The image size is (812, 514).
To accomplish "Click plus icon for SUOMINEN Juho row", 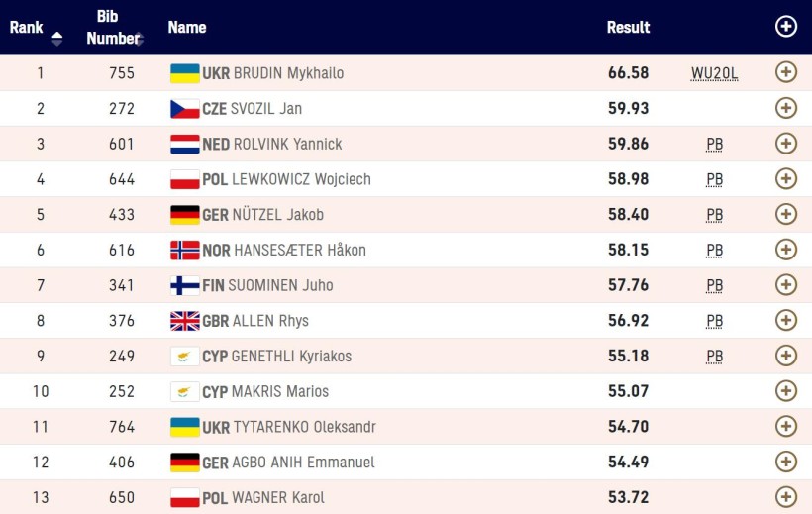I will pyautogui.click(x=785, y=284).
